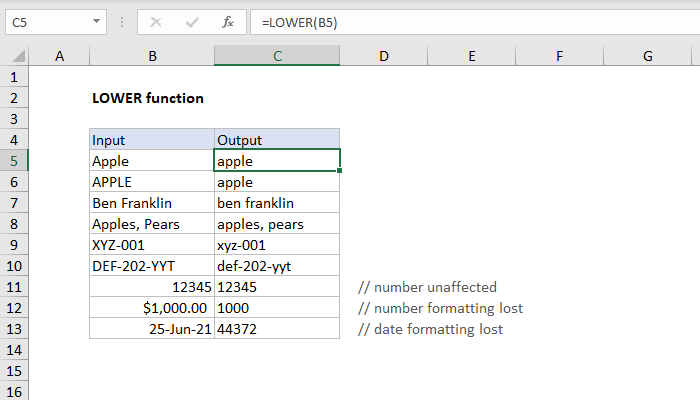
Task: Select row 3 header
Action: [x=14, y=119]
